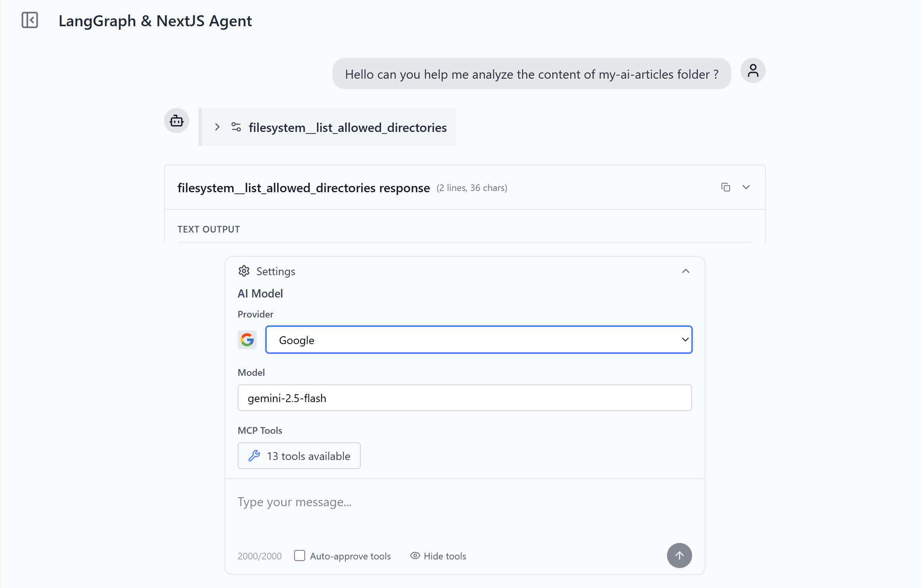Copy the filesystem response output
Image resolution: width=922 pixels, height=588 pixels.
pos(725,188)
